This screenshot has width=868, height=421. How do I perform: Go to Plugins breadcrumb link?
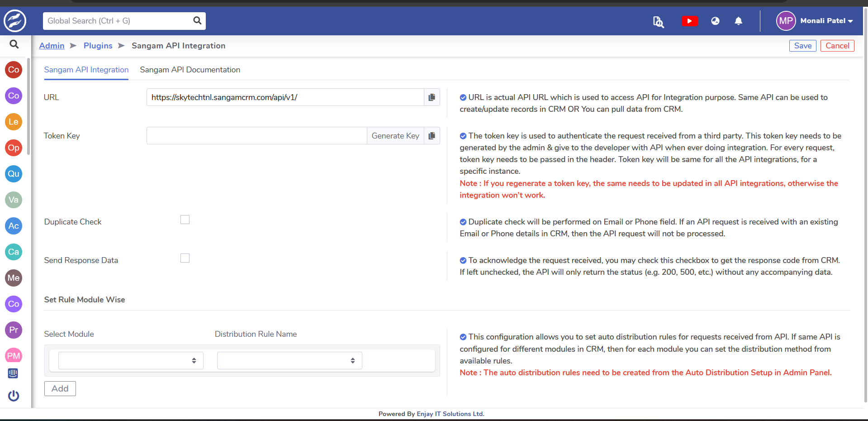(x=98, y=46)
